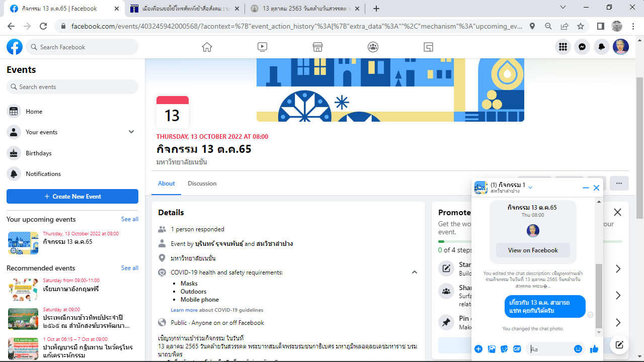Screen dimensions: 644x362
Task: Open the event three-dots more options button
Action: [x=619, y=183]
